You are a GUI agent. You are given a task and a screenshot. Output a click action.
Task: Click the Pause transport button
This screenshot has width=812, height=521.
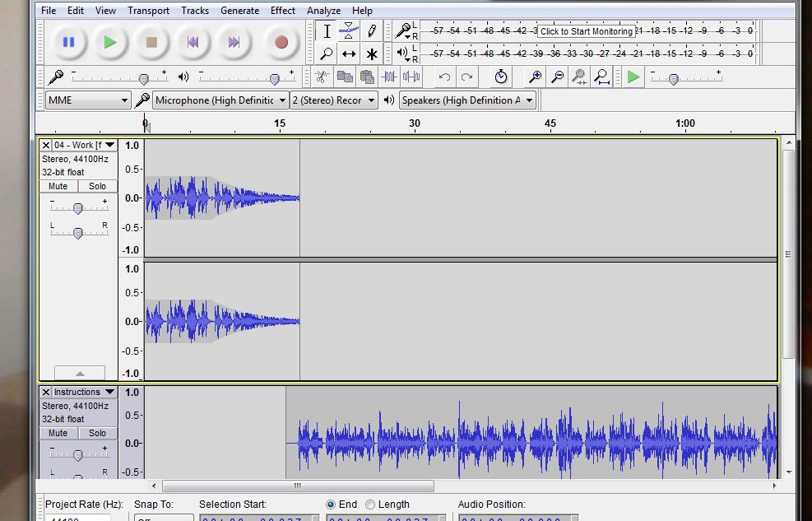[68, 43]
